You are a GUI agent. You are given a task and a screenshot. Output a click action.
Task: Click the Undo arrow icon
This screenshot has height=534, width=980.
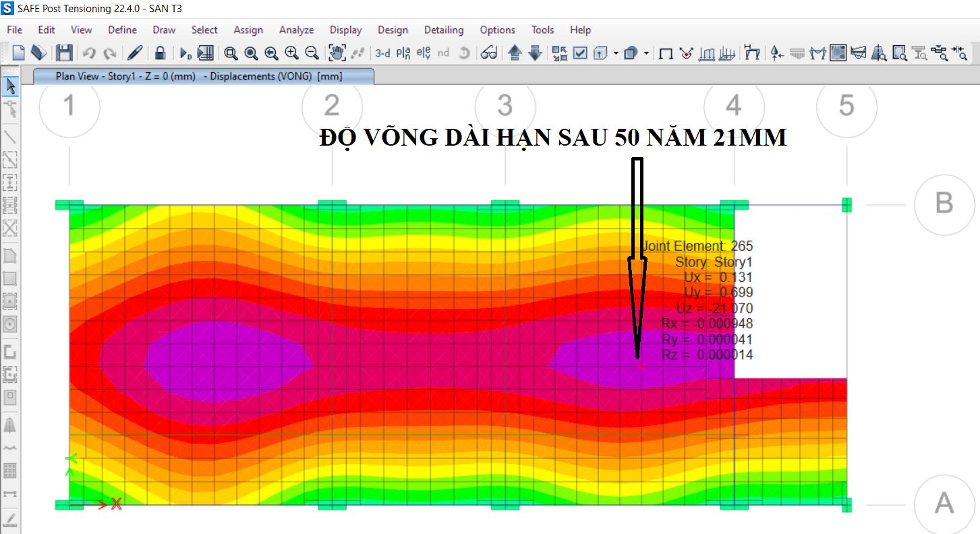[89, 53]
